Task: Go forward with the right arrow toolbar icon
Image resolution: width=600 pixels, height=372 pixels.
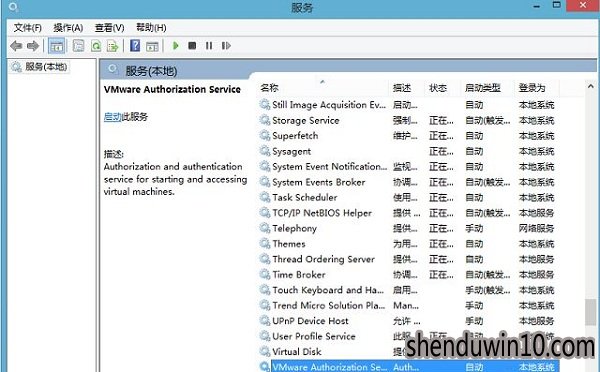Action: (33, 46)
